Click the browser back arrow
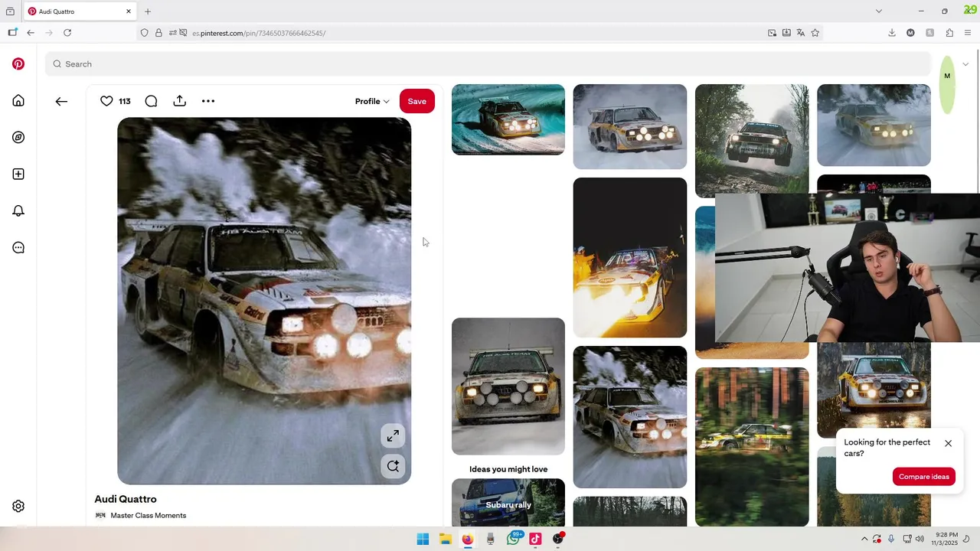 coord(31,33)
